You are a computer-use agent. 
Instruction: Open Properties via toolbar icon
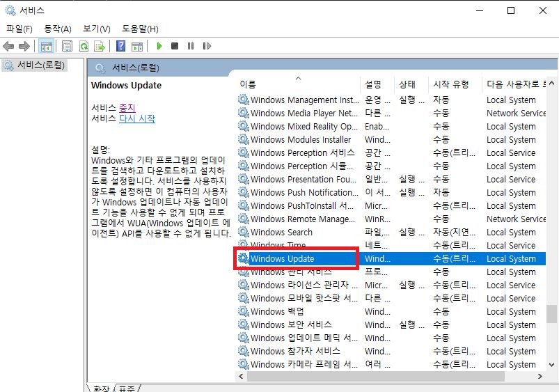(67, 46)
